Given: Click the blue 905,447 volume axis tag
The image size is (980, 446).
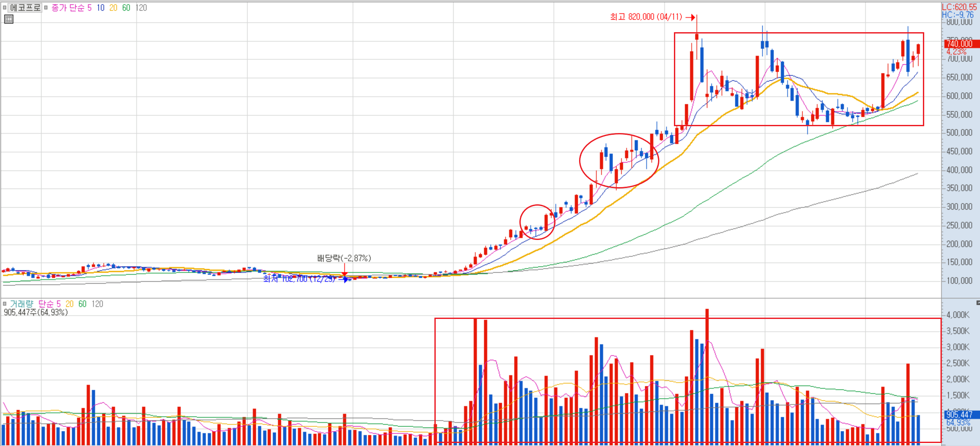Looking at the screenshot, I should coord(962,415).
